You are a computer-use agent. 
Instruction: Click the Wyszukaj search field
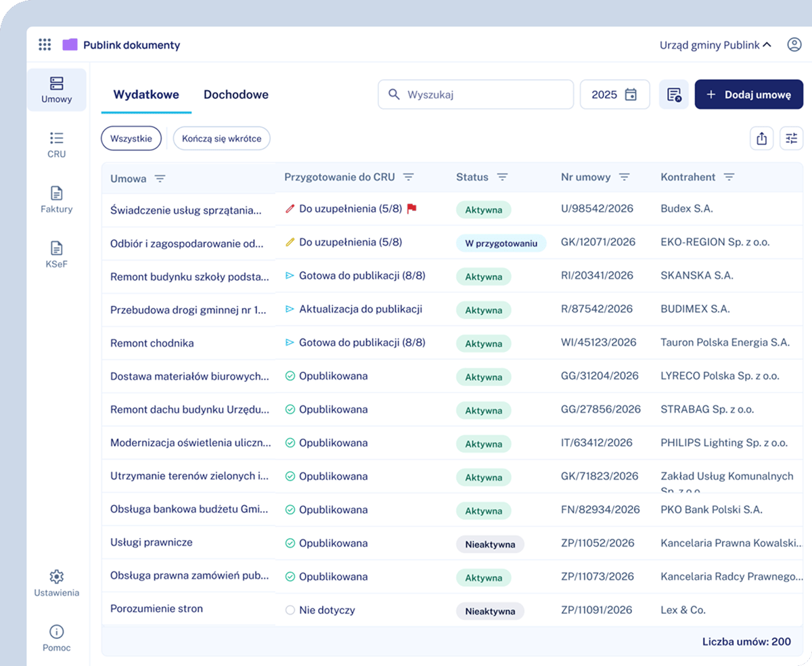(476, 95)
